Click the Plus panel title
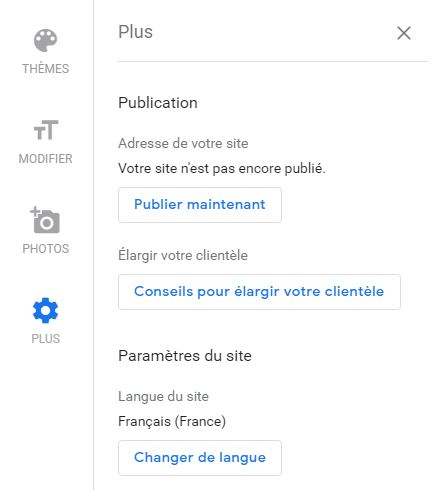 pos(135,32)
